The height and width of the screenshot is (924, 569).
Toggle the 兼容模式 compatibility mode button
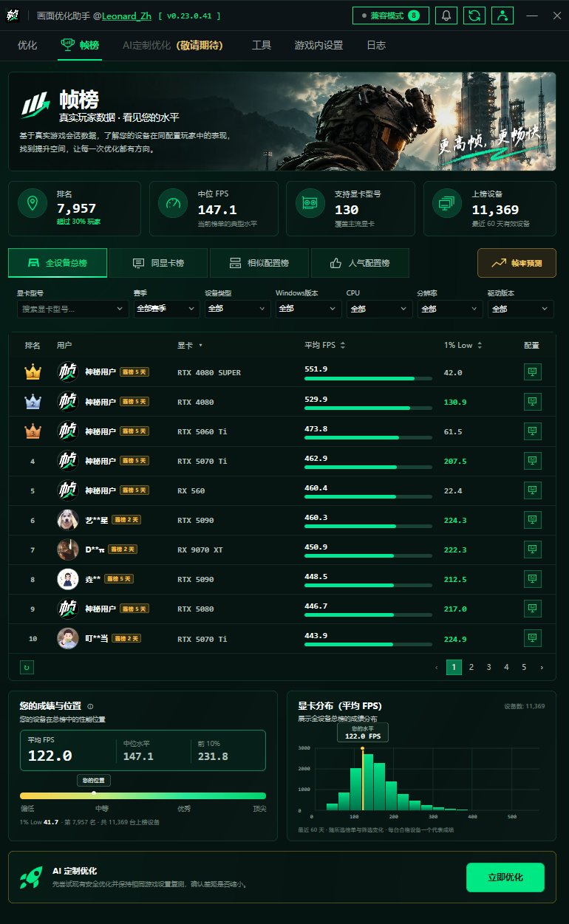click(391, 16)
